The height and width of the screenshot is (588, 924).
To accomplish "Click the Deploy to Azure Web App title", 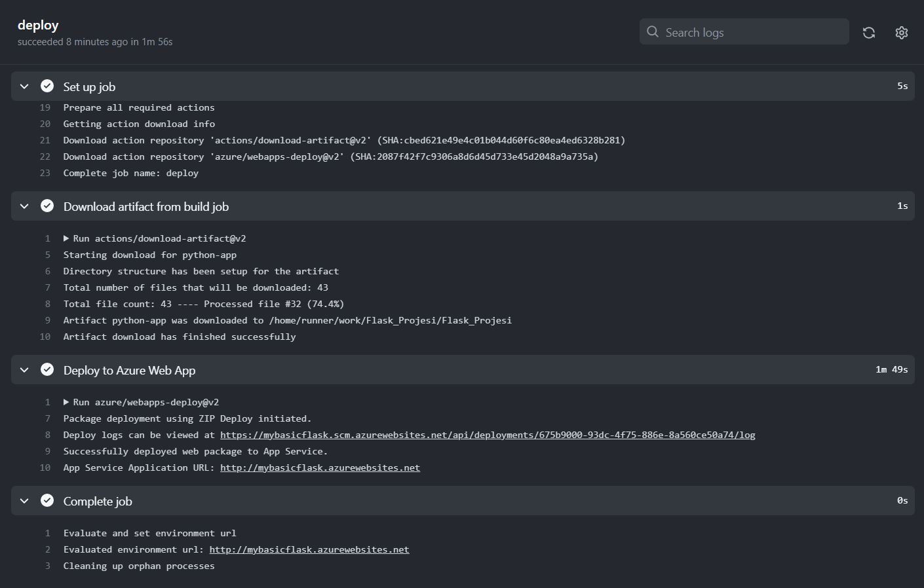I will [x=129, y=371].
